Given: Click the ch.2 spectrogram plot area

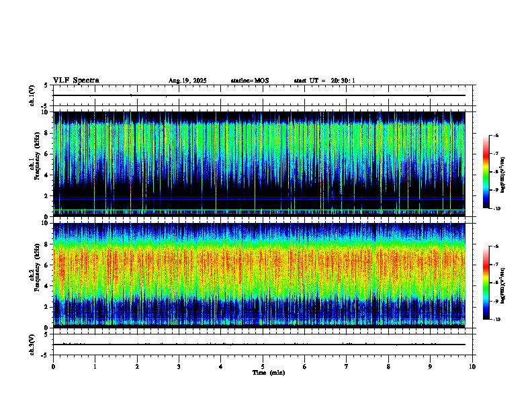Looking at the screenshot, I should pyautogui.click(x=259, y=275).
